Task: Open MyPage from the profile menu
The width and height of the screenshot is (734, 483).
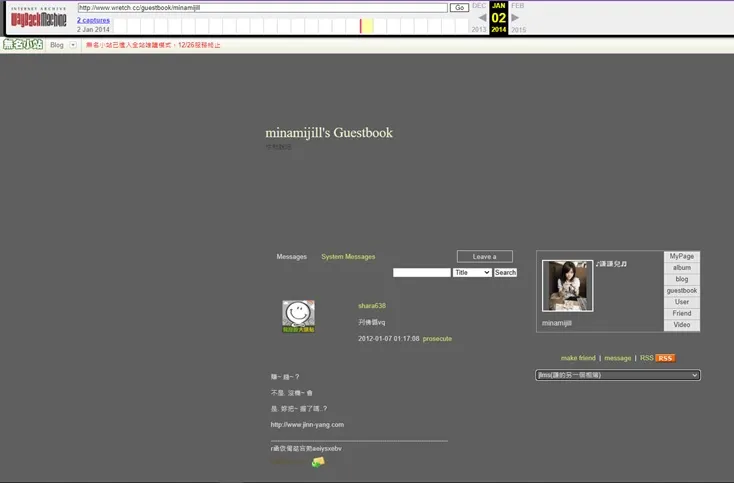Action: click(682, 256)
